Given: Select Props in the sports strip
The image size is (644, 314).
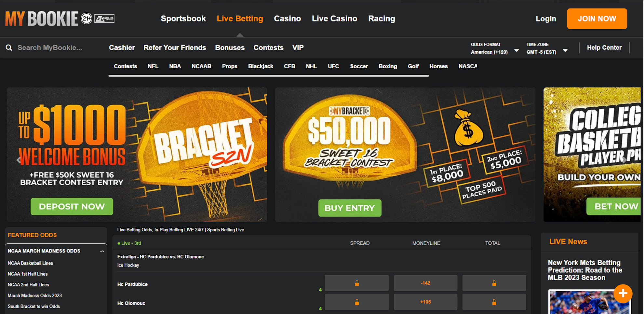Looking at the screenshot, I should pyautogui.click(x=230, y=66).
